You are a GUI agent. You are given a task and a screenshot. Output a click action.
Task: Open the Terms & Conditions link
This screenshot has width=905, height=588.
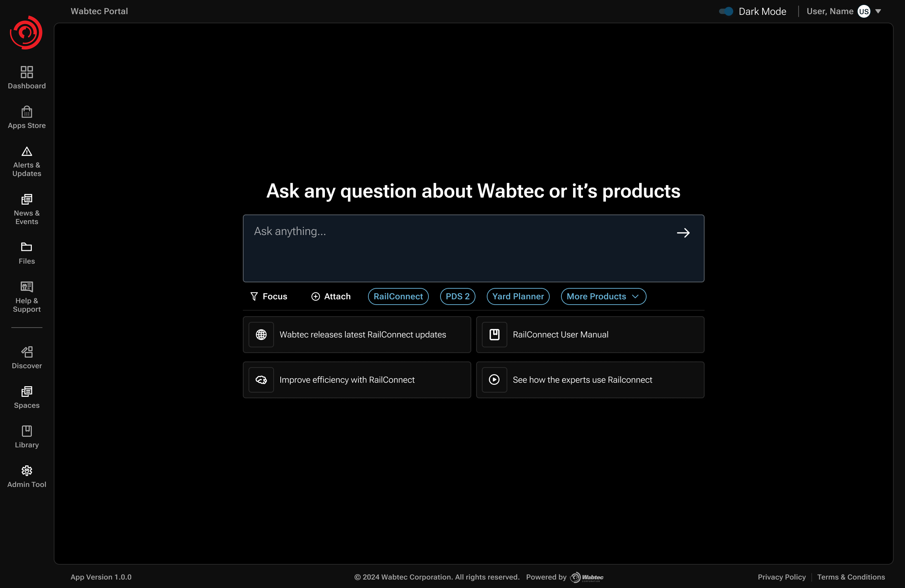click(851, 577)
